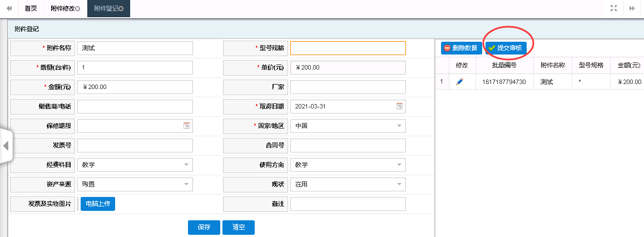This screenshot has height=237, width=644.
Task: Expand the 现状 dropdown
Action: coord(399,184)
